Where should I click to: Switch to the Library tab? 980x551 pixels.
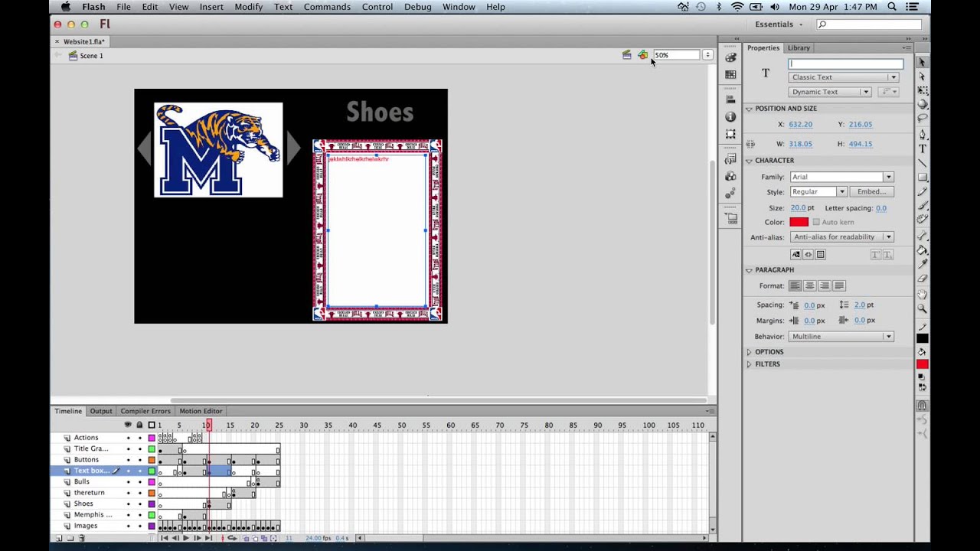799,47
